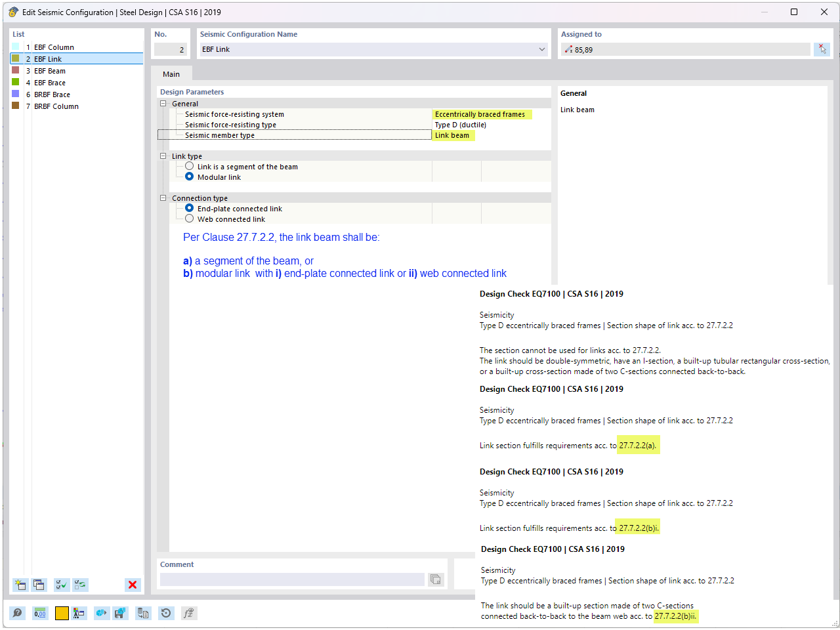Select 'Link is a segment of the beam'
The width and height of the screenshot is (840, 630).
coord(190,167)
